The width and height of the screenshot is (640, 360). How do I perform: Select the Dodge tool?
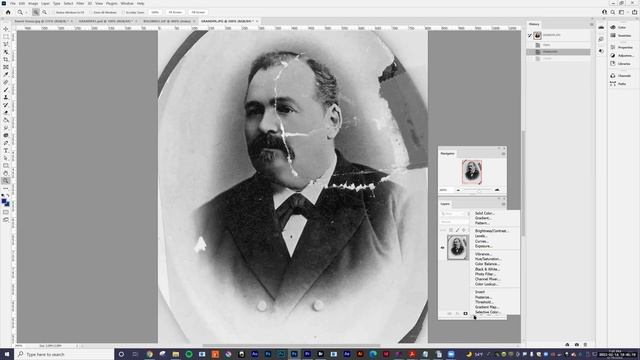click(6, 135)
